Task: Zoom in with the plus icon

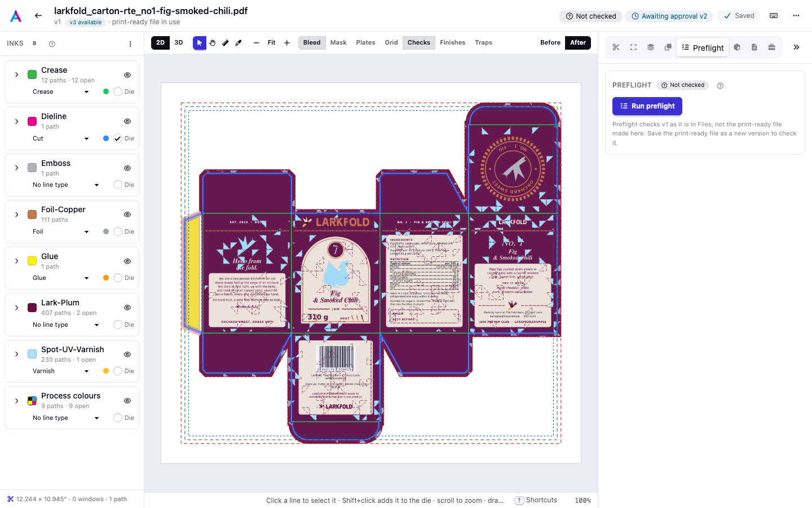Action: (x=287, y=43)
